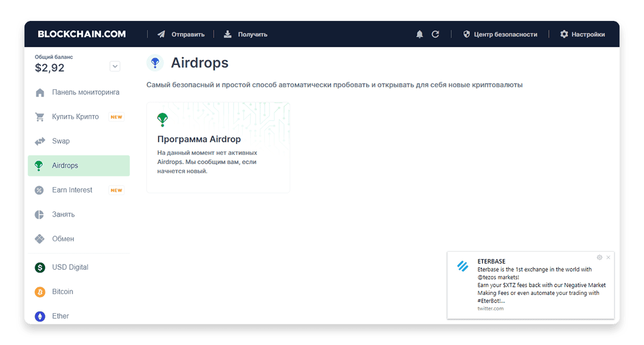Image resolution: width=644 pixels, height=345 pixels.
Task: Open the Получить option in top bar
Action: point(252,34)
